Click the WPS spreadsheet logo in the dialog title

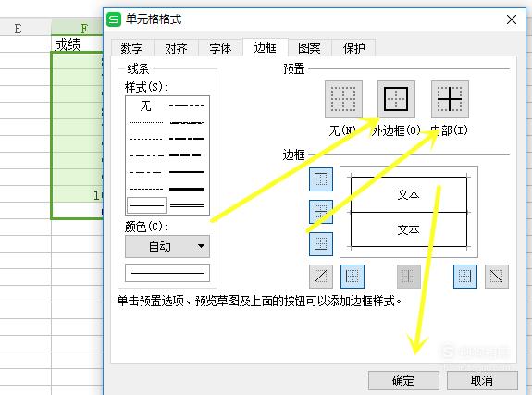114,19
